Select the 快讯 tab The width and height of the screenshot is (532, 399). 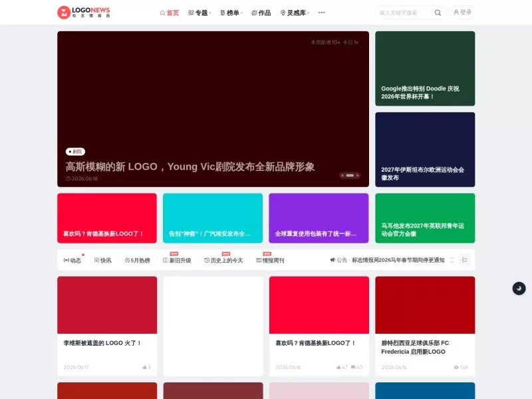[103, 260]
